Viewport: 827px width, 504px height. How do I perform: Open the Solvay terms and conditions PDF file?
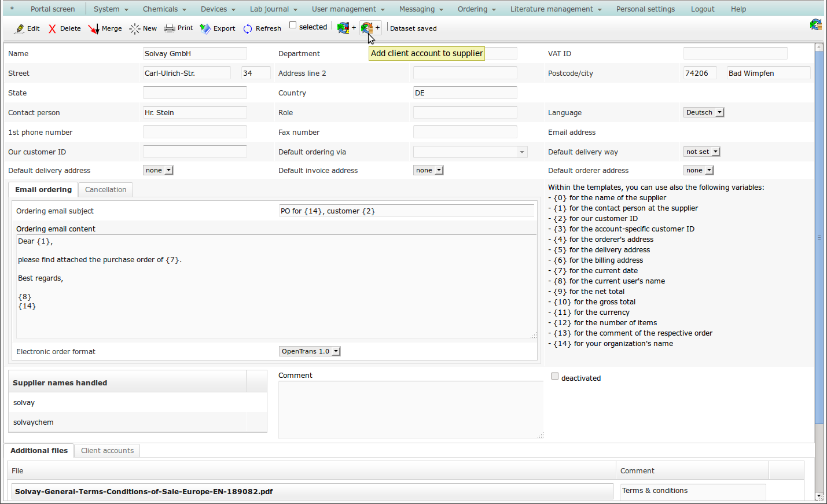point(144,491)
